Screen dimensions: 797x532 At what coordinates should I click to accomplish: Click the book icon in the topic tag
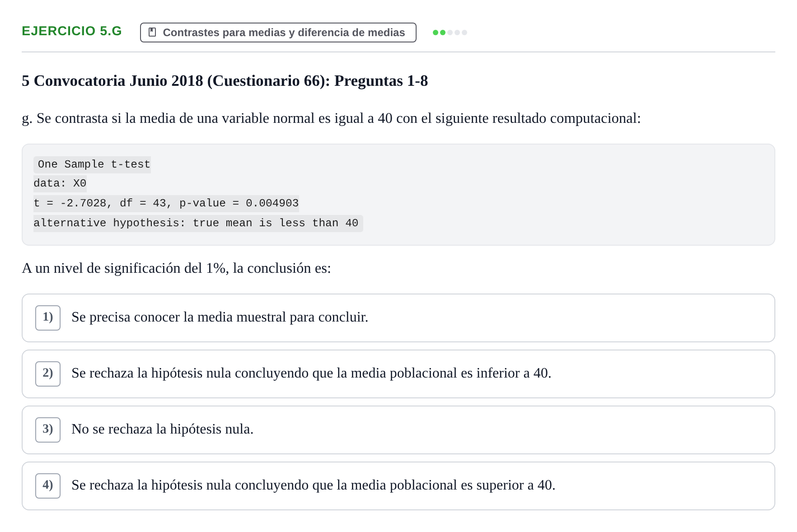(x=152, y=33)
